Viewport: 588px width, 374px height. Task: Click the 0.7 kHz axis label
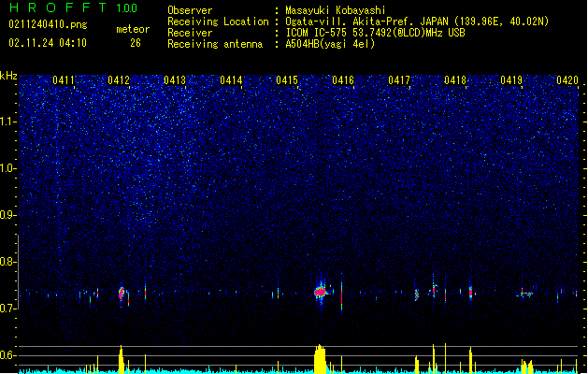(x=7, y=309)
